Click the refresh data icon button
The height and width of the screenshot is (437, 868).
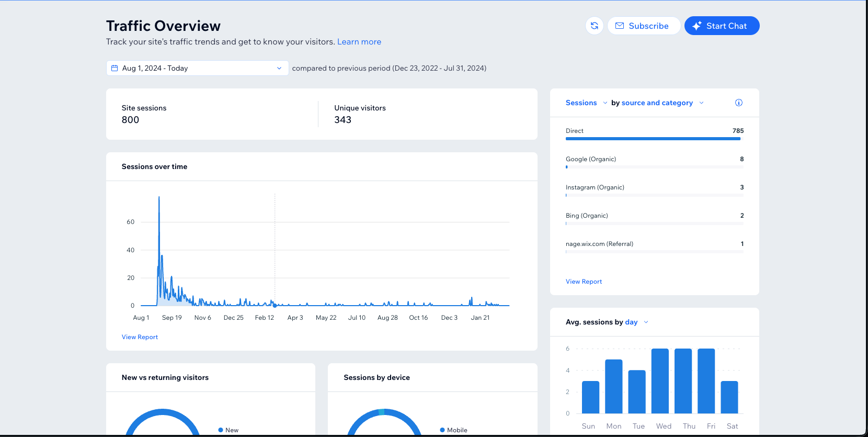[x=595, y=26]
